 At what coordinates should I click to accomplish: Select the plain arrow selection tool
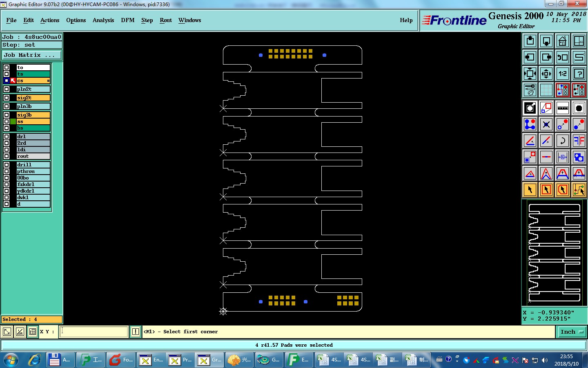pyautogui.click(x=530, y=190)
